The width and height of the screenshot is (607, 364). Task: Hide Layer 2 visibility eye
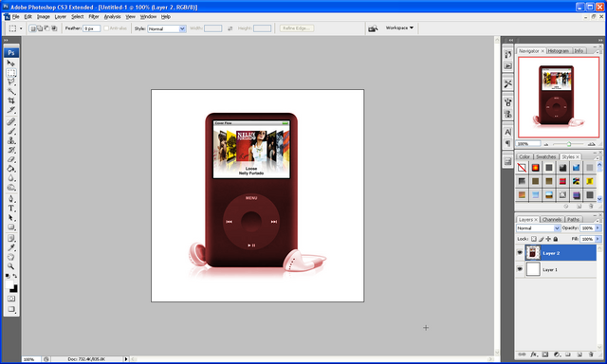(x=520, y=253)
